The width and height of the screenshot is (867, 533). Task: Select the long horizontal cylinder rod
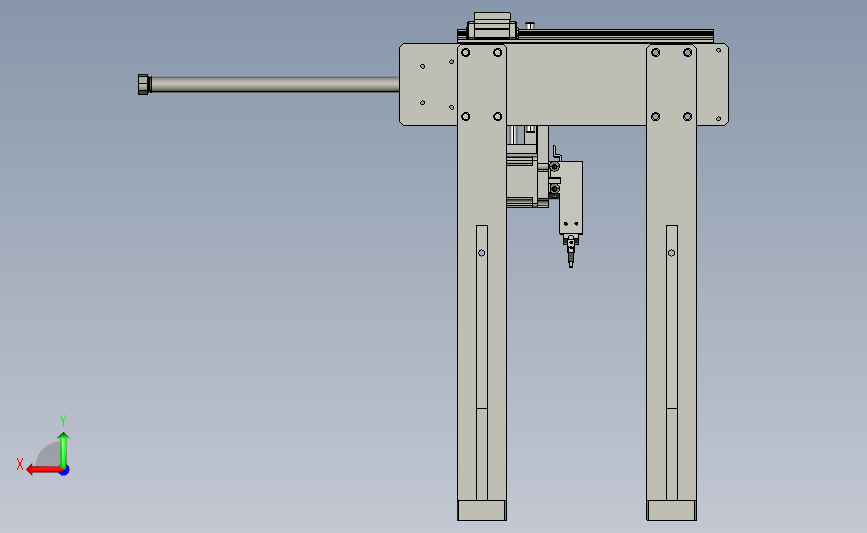[x=275, y=85]
